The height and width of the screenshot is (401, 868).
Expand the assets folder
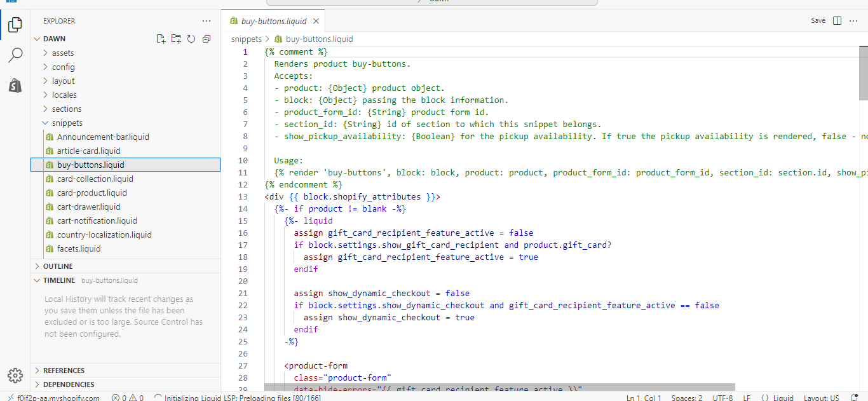click(62, 53)
